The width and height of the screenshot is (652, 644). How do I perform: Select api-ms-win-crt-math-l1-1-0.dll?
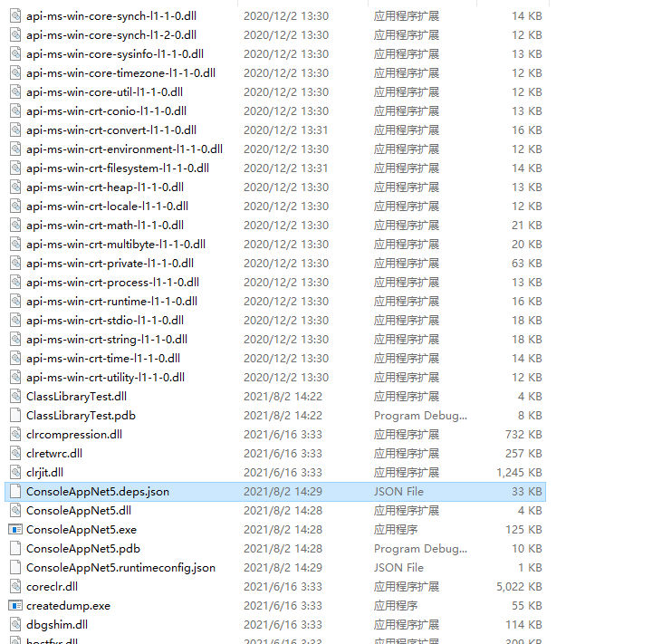coord(105,225)
